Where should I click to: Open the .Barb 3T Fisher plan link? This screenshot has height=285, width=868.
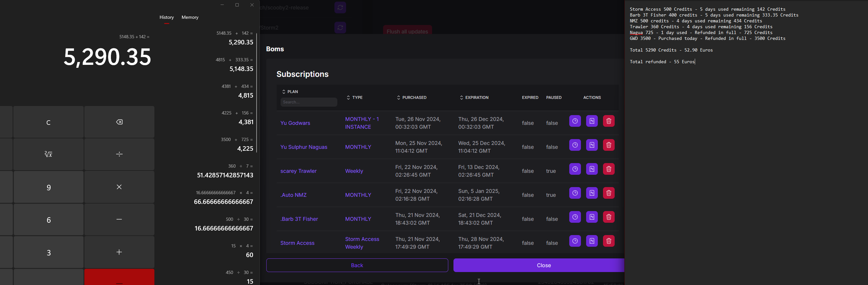tap(299, 219)
